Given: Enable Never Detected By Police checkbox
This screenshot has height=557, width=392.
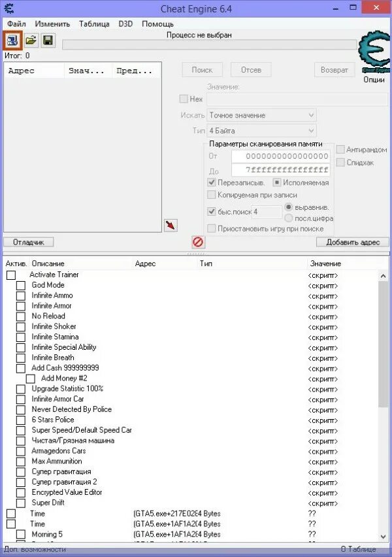Looking at the screenshot, I should coord(21,410).
